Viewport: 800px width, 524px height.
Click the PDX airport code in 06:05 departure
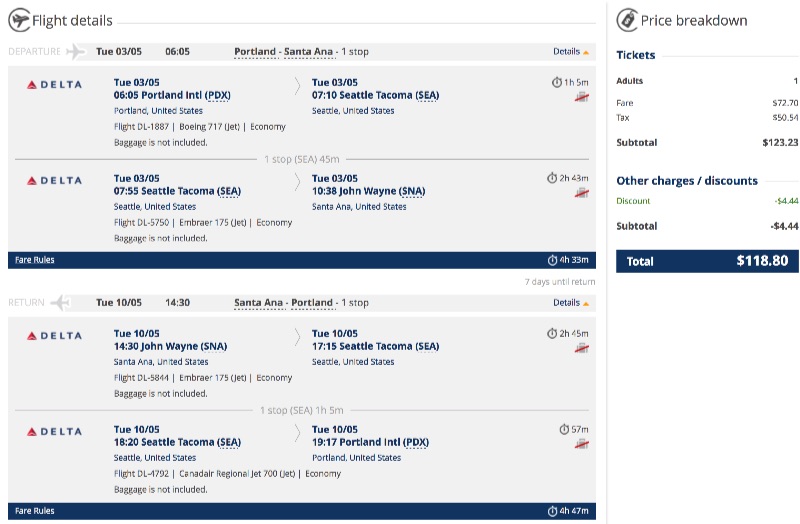[x=218, y=95]
